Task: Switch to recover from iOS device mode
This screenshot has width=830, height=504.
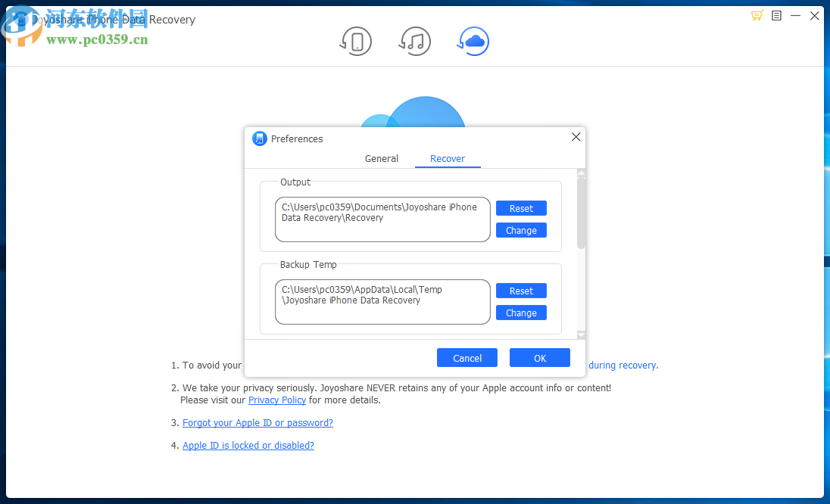Action: pos(356,42)
